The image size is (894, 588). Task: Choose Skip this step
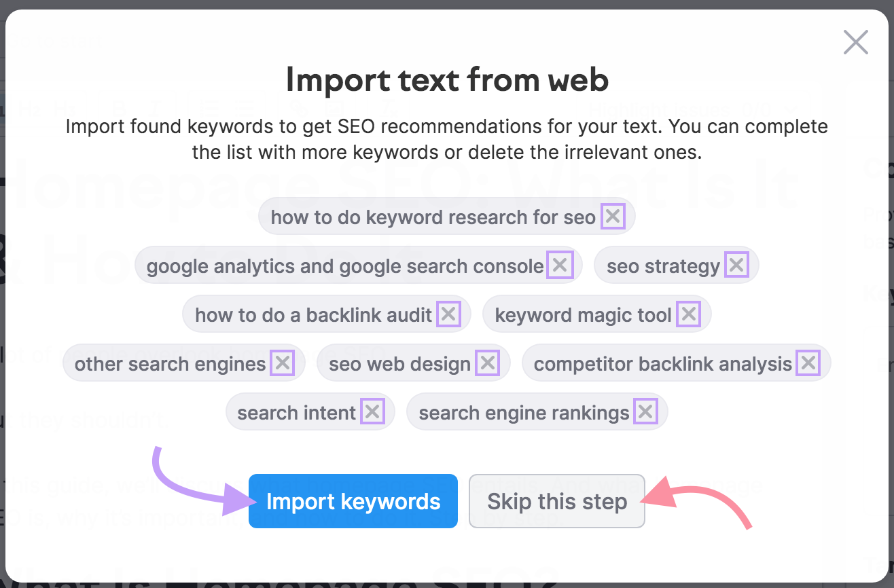tap(557, 501)
